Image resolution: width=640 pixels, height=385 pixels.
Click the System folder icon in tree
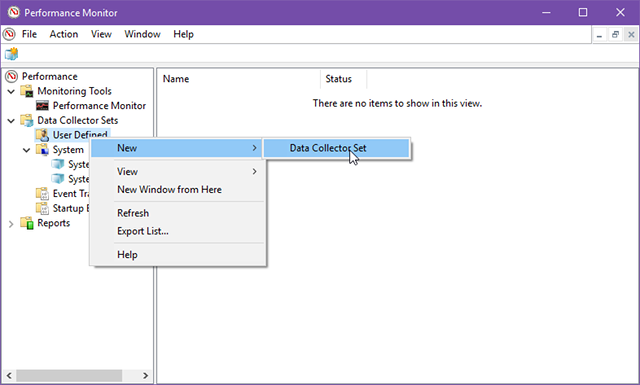[42, 150]
